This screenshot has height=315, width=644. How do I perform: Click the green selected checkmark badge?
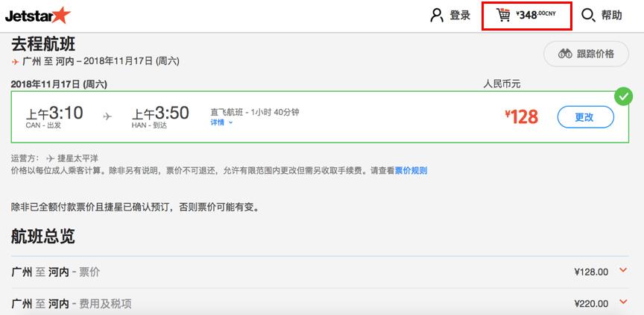623,96
